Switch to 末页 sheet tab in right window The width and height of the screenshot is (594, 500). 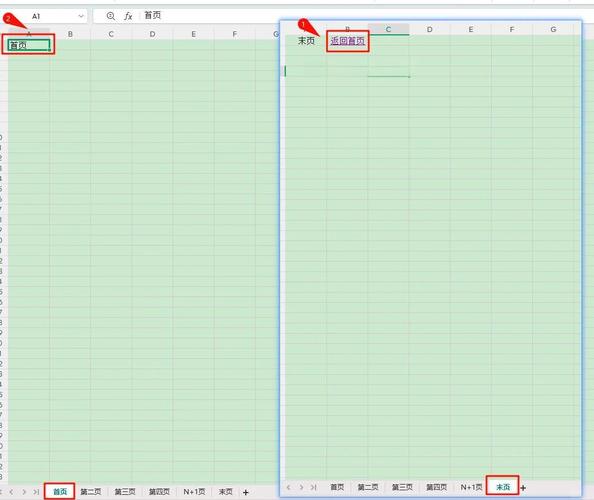coord(503,487)
